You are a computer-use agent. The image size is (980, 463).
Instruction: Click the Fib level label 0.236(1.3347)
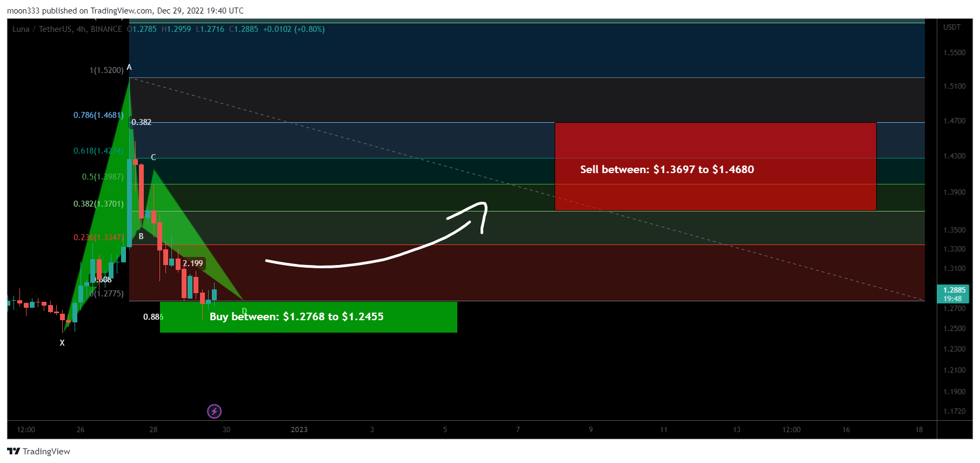click(98, 237)
